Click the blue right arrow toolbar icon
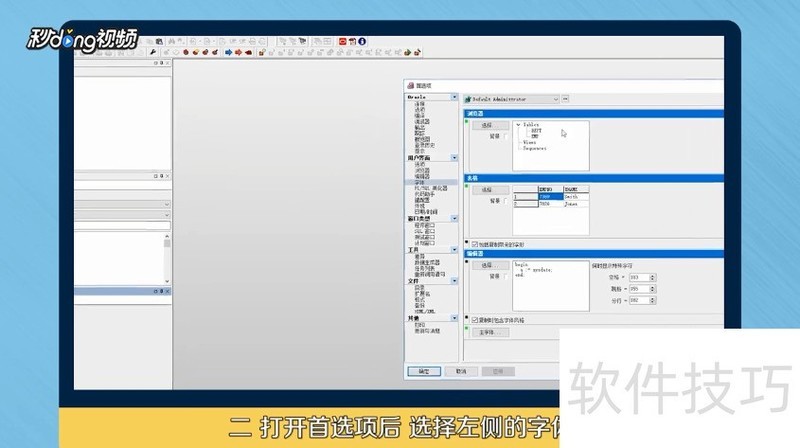Screen dimensions: 800x448 tap(229, 52)
